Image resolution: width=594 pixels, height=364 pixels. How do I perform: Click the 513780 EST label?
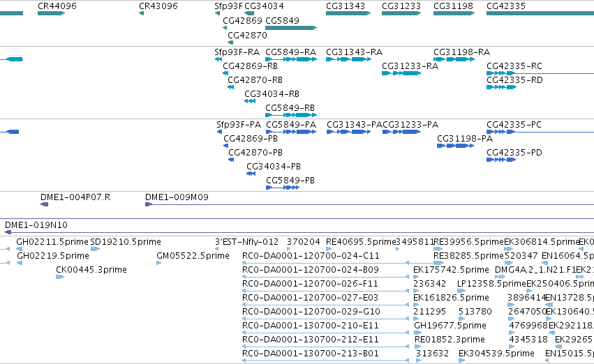click(475, 312)
